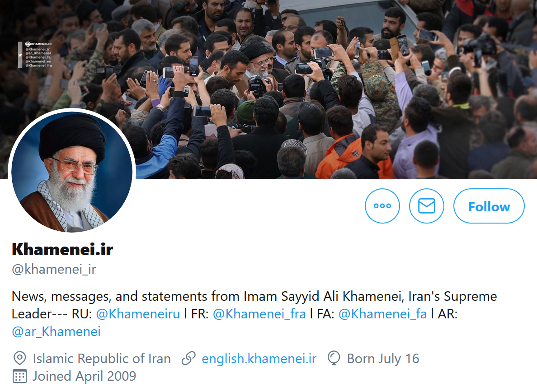Viewport: 537px width, 392px height.
Task: Click the Joined April 2009 text
Action: tap(84, 376)
